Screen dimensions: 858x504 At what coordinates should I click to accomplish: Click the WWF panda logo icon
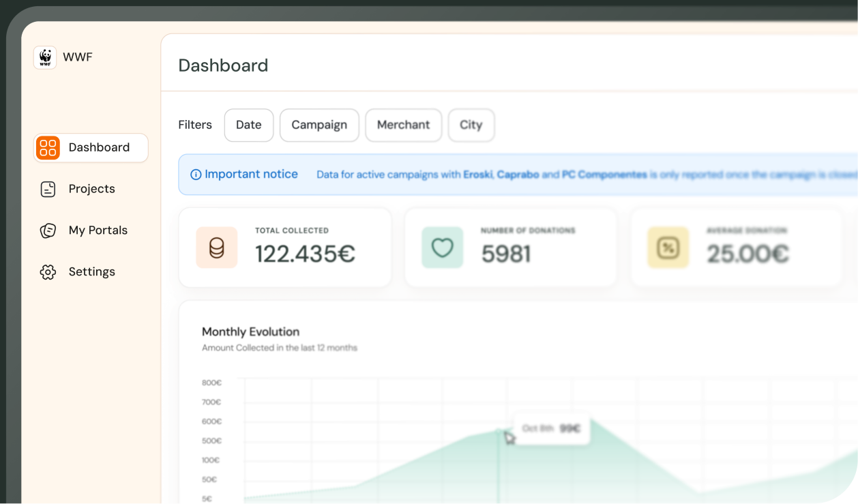point(45,57)
